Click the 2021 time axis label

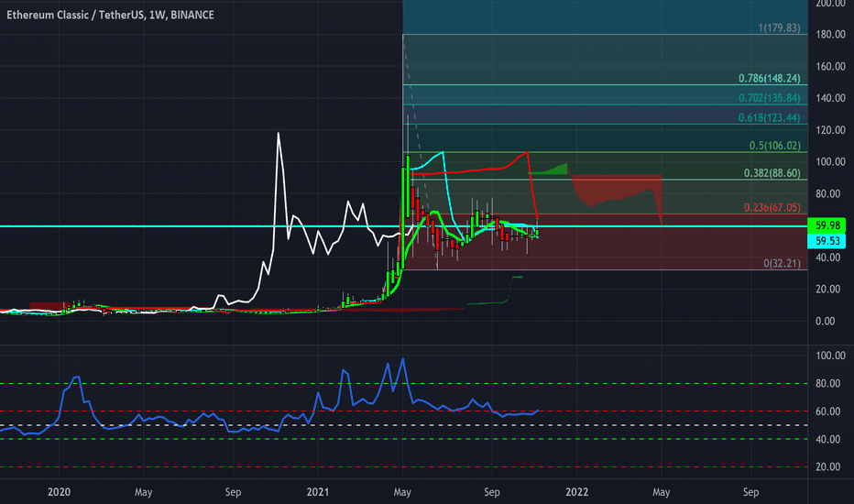(x=318, y=492)
